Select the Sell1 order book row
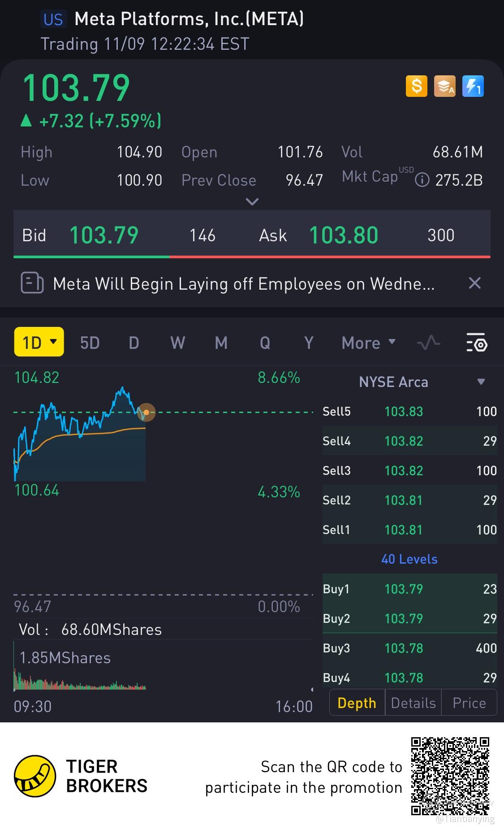This screenshot has width=504, height=830. [409, 530]
